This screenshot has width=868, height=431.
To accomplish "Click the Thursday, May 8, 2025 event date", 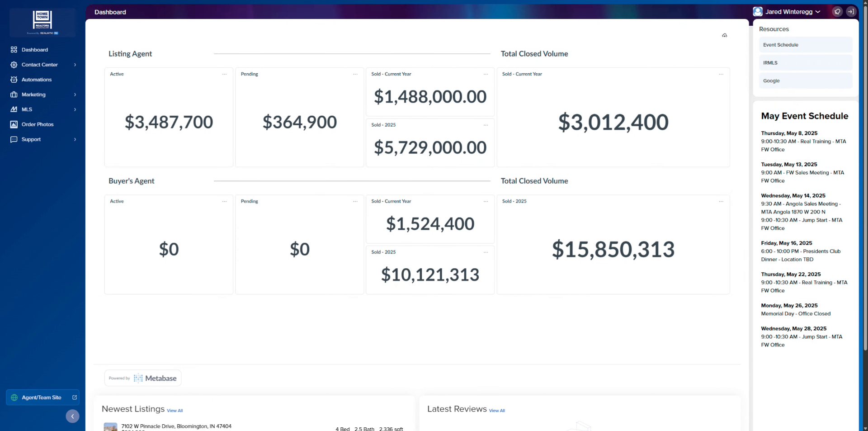I will (x=789, y=133).
